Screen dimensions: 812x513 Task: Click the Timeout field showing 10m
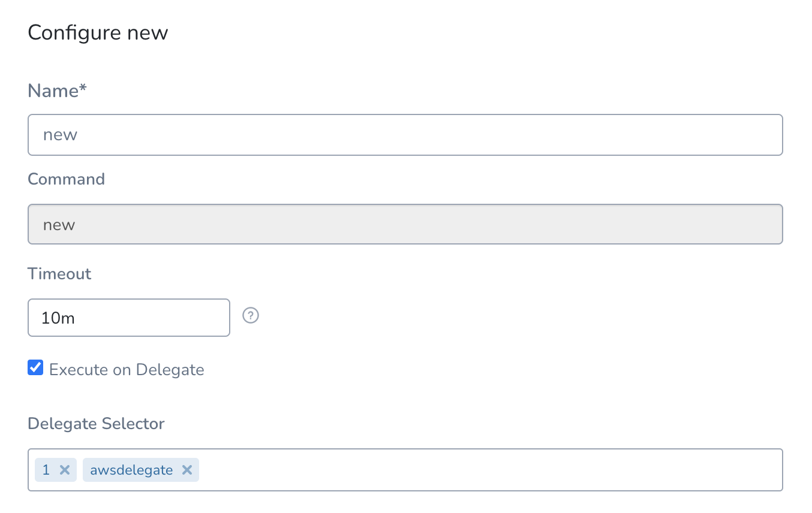pyautogui.click(x=129, y=318)
